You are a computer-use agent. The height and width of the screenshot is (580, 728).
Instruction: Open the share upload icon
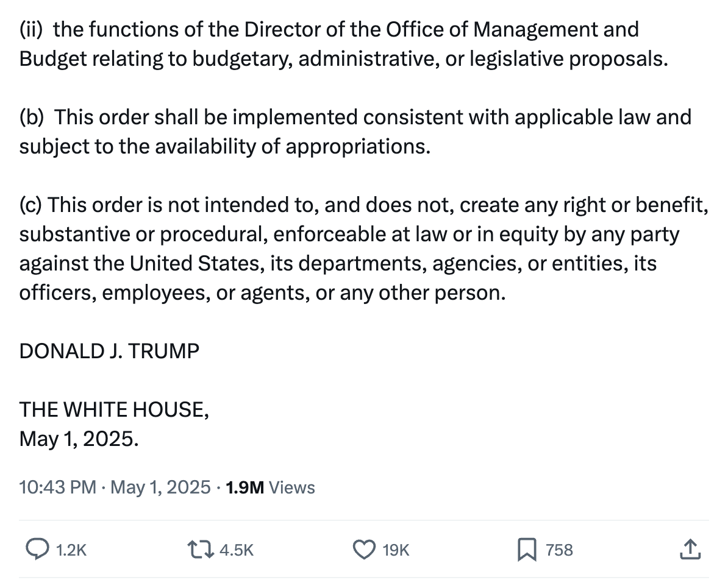coord(690,550)
